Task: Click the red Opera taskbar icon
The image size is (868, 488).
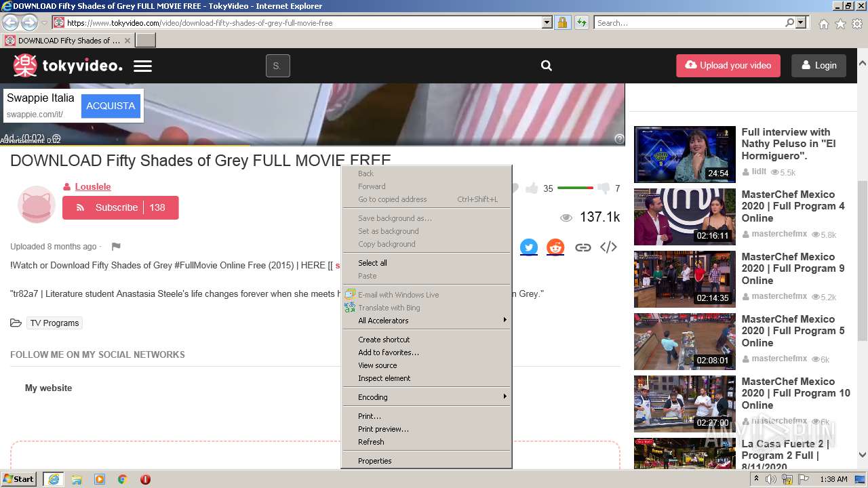Action: coord(145,479)
